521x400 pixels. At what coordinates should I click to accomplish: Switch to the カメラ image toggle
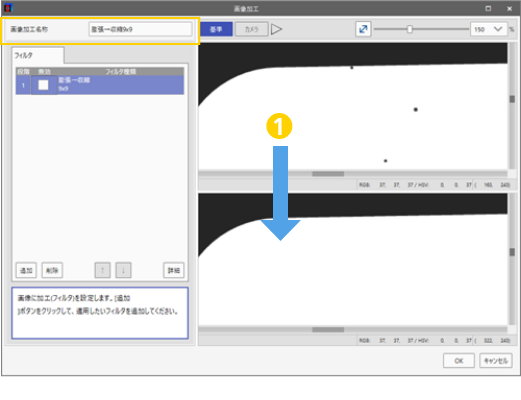point(252,29)
